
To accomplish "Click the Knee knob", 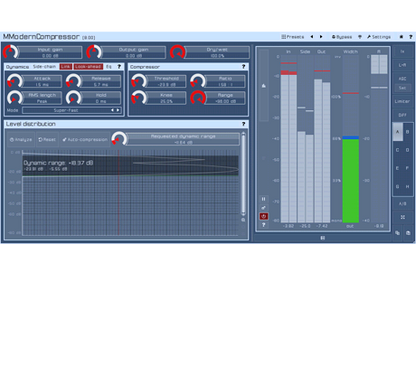I will [x=139, y=98].
